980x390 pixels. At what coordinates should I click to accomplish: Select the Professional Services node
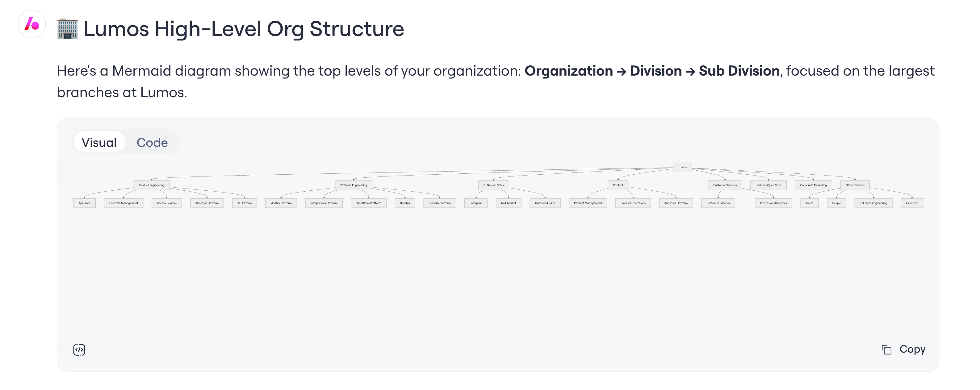pyautogui.click(x=773, y=203)
